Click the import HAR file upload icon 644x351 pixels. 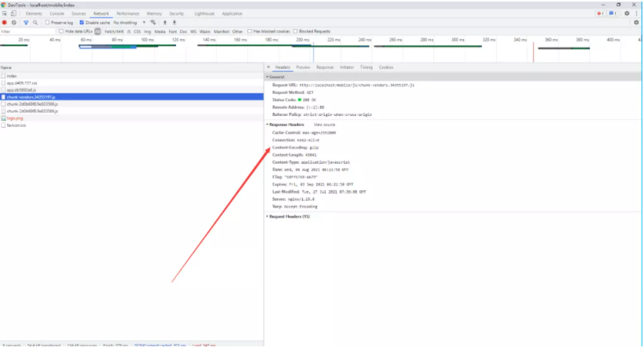pyautogui.click(x=164, y=23)
